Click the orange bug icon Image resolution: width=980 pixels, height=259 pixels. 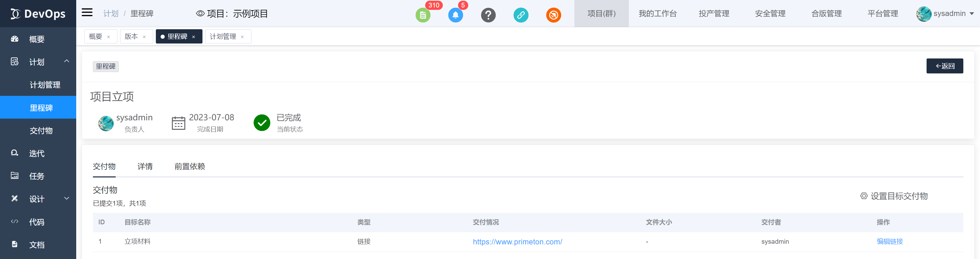pos(554,15)
